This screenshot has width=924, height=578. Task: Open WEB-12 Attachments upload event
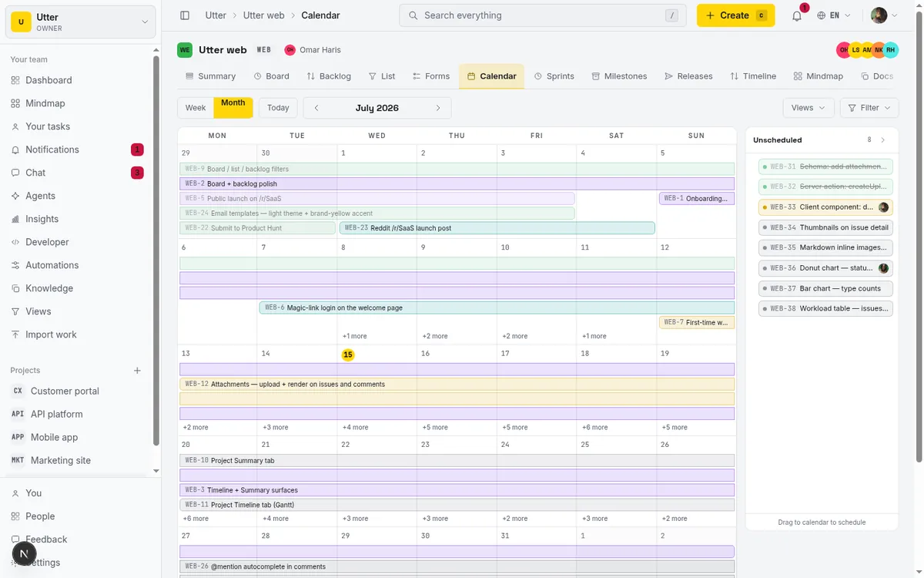point(457,384)
